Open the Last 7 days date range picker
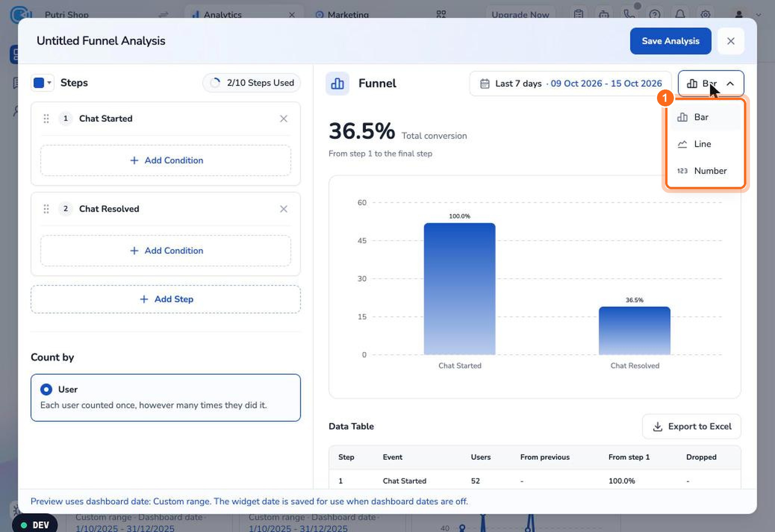The height and width of the screenshot is (532, 775). (x=570, y=84)
